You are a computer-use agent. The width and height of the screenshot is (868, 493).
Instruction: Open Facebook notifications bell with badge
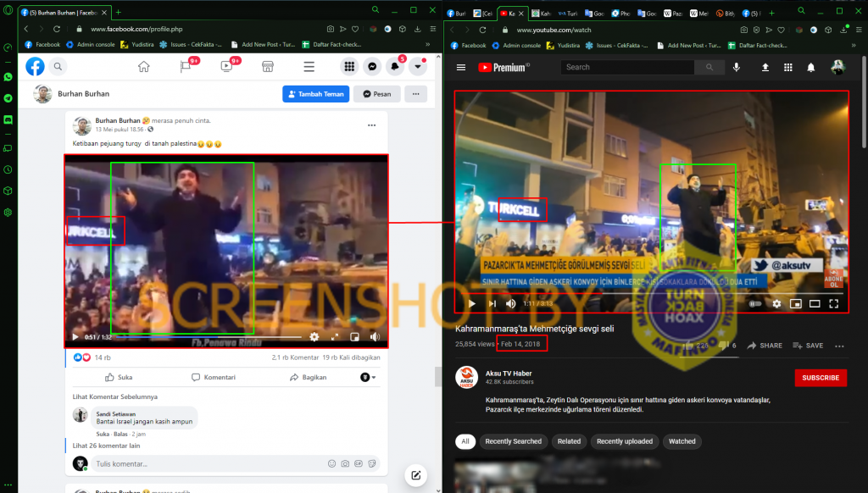click(395, 67)
